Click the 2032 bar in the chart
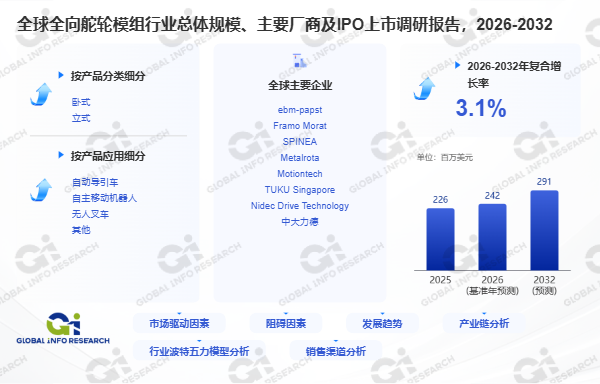600x384 pixels. [544, 231]
